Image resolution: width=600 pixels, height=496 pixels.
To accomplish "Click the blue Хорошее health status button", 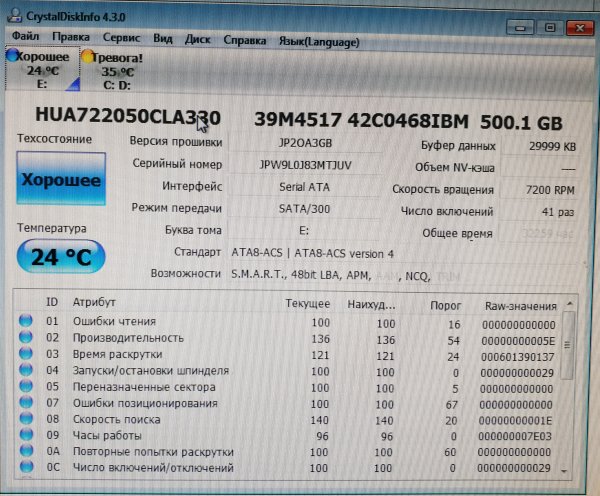I will pos(62,181).
